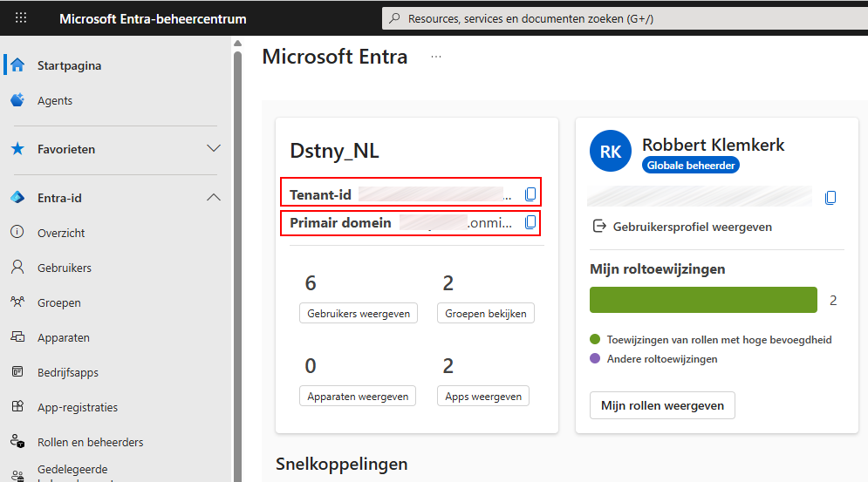Click the Dstny_NL tenant name
868x482 pixels.
[x=334, y=151]
